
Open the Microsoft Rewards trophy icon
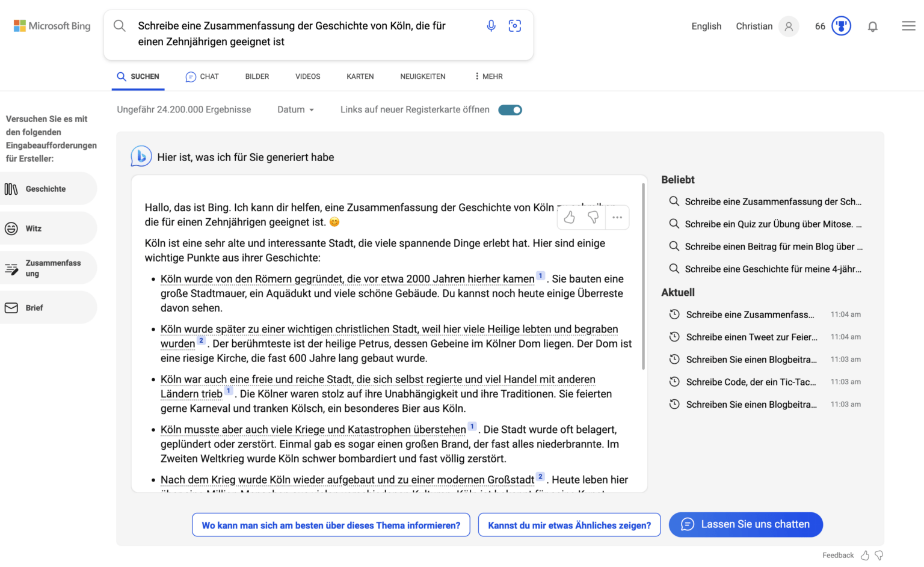[x=840, y=26]
